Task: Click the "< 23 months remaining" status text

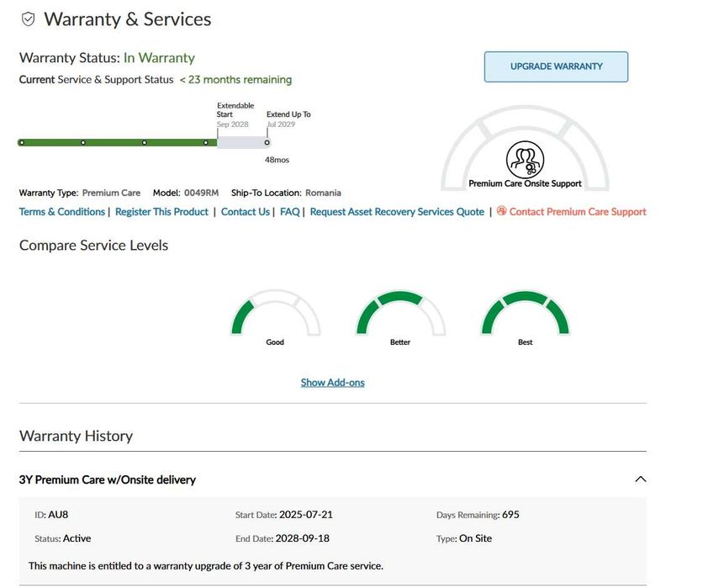Action: [x=235, y=79]
